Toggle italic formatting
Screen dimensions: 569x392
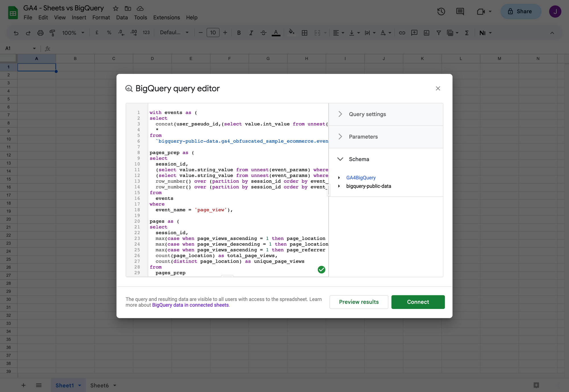[251, 33]
